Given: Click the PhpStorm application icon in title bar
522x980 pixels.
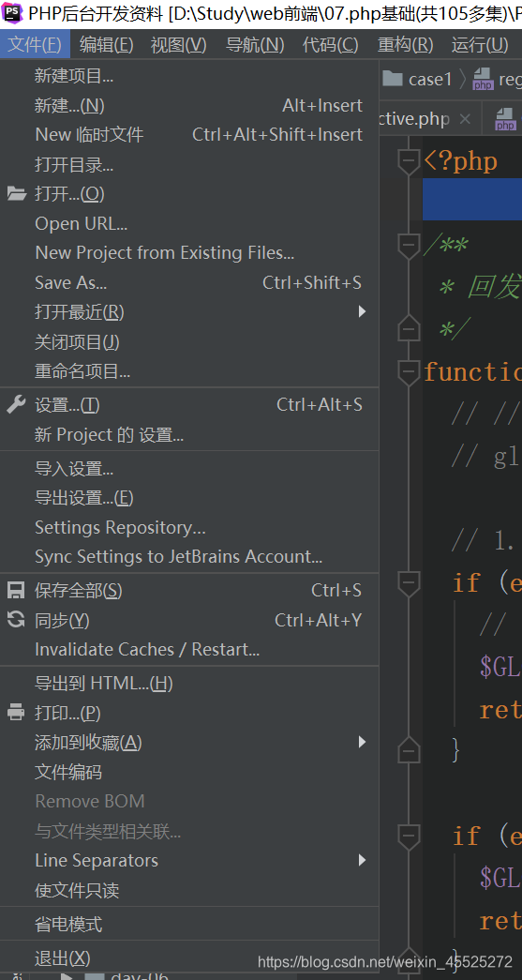Looking at the screenshot, I should 12,12.
